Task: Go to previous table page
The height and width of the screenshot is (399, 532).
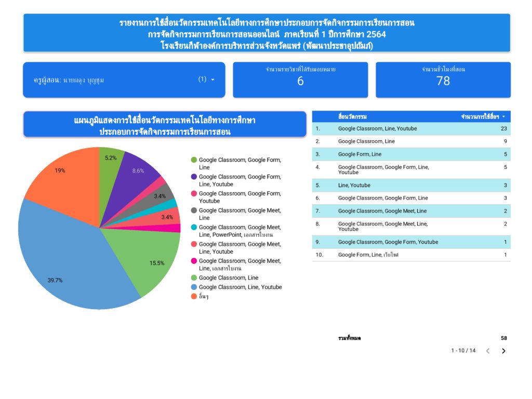Action: [488, 351]
